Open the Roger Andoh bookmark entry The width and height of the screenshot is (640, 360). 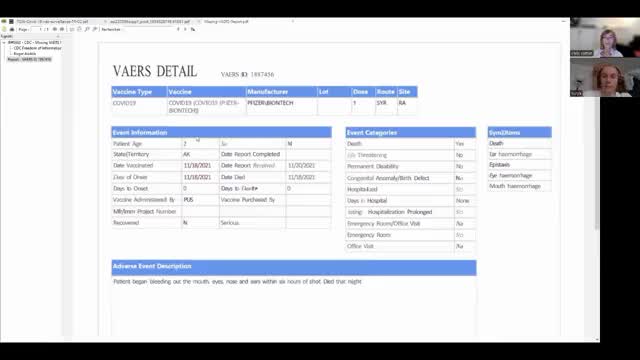tap(25, 54)
